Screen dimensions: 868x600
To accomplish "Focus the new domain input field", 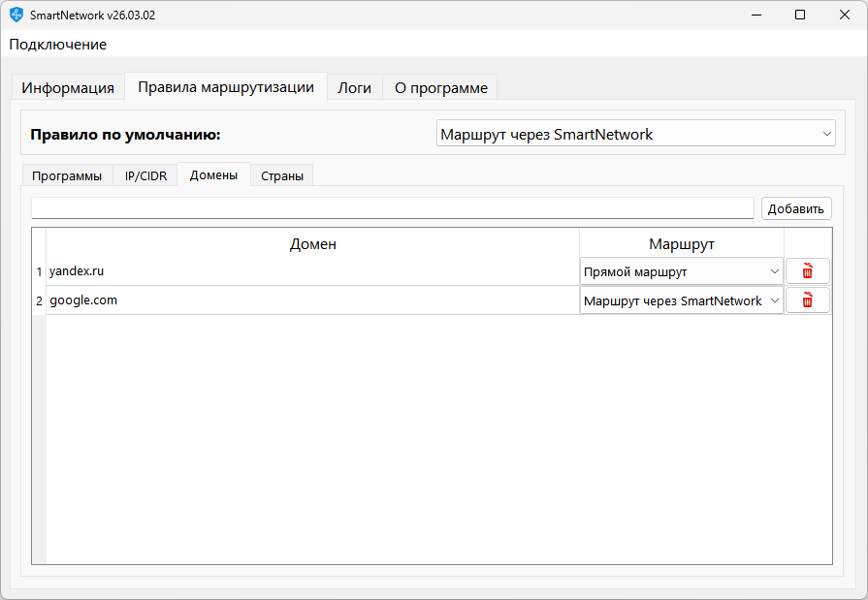I will pos(392,208).
